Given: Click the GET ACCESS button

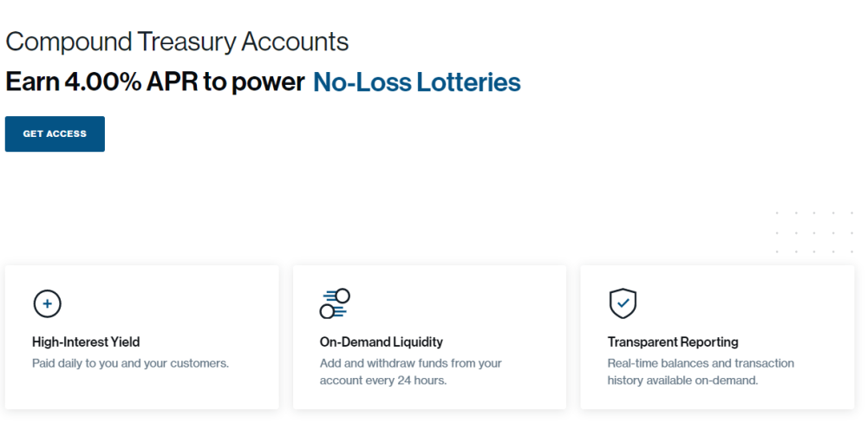Looking at the screenshot, I should point(55,134).
